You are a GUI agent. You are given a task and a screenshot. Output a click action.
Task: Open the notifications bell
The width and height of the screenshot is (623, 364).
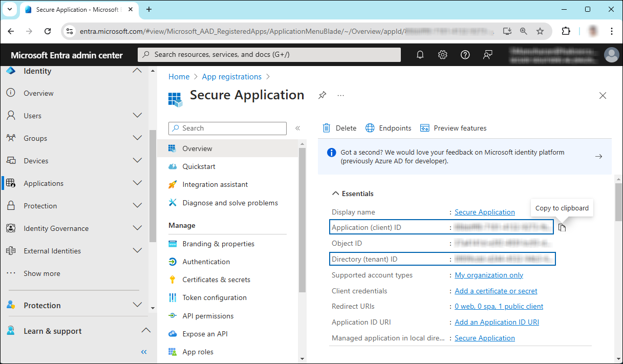[x=420, y=54]
